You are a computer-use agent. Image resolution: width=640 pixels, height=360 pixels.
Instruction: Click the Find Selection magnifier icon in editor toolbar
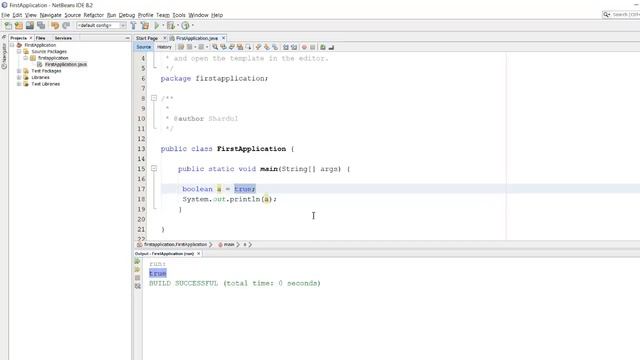pyautogui.click(x=215, y=47)
